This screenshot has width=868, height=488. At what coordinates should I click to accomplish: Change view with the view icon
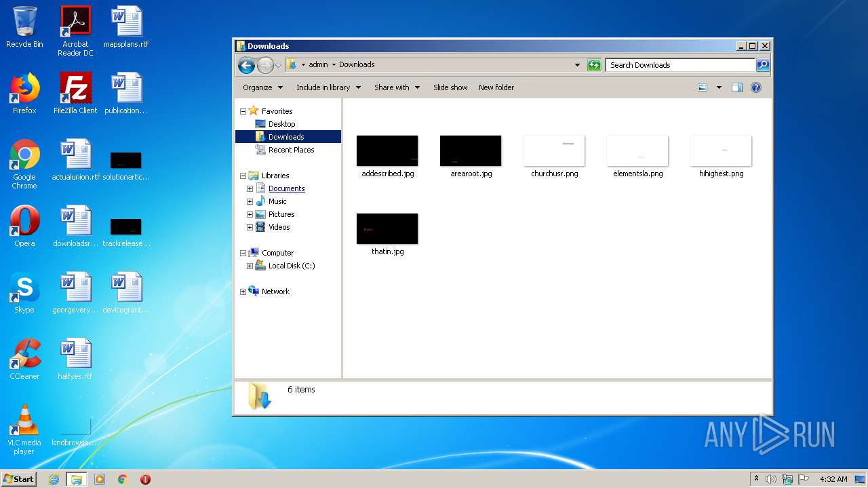[703, 87]
